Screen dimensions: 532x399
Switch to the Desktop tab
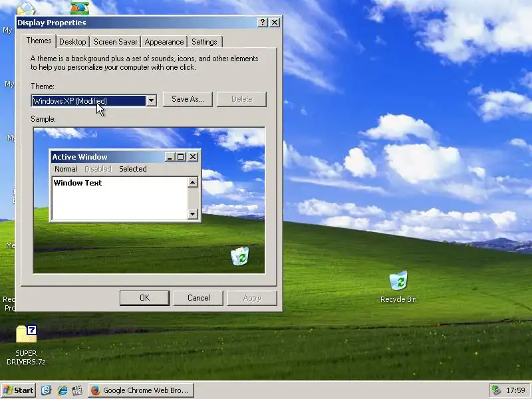pos(72,42)
